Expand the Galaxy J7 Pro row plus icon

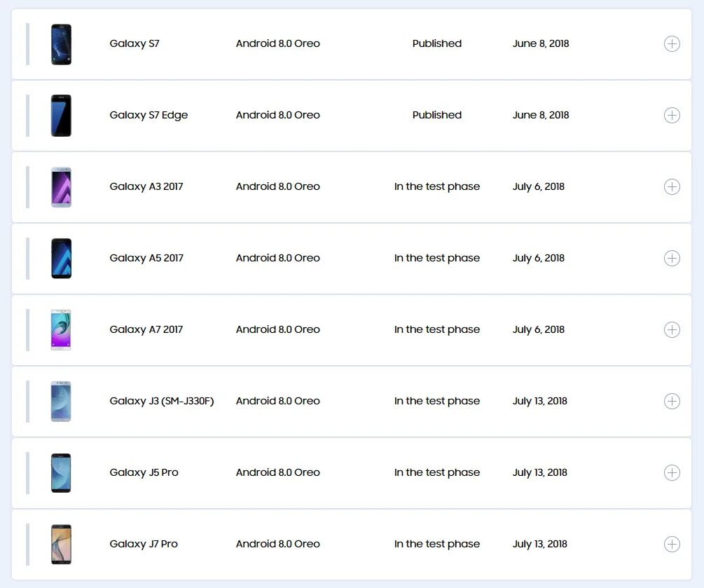672,544
